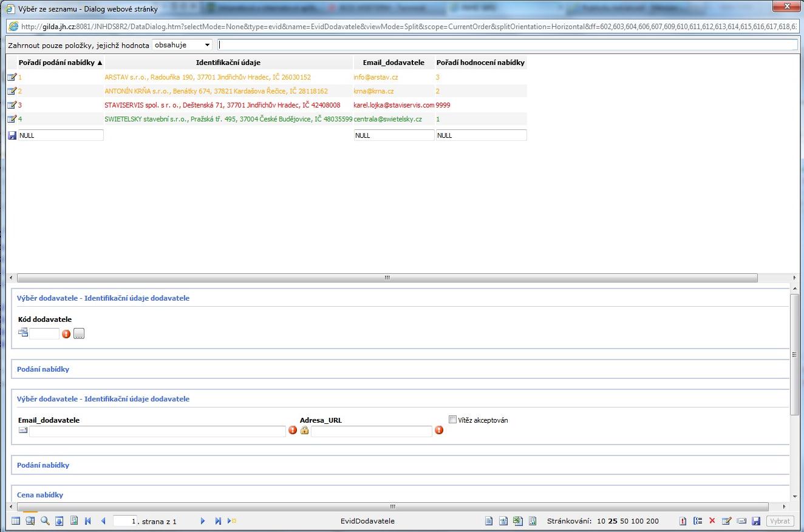Click the 'Vybrat' button

click(x=780, y=521)
